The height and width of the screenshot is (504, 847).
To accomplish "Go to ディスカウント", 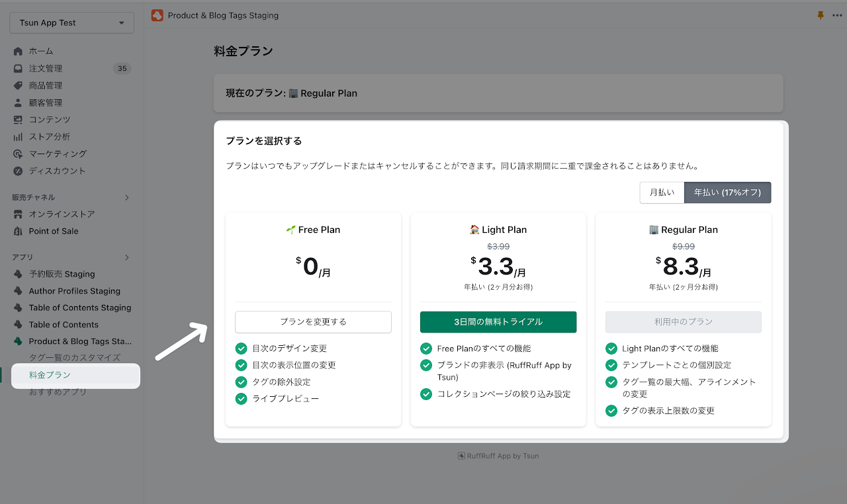I will [x=58, y=171].
